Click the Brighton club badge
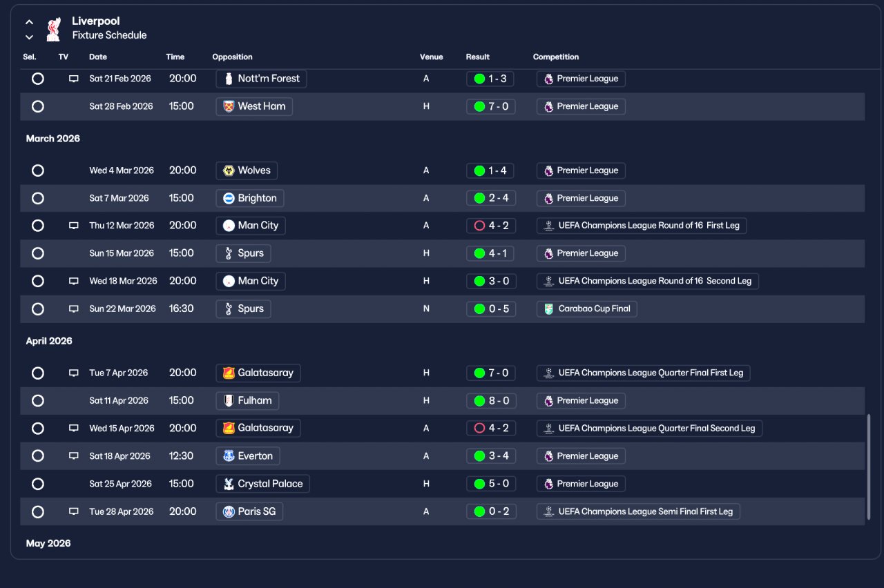Screen dimensions: 884x588 coord(229,198)
